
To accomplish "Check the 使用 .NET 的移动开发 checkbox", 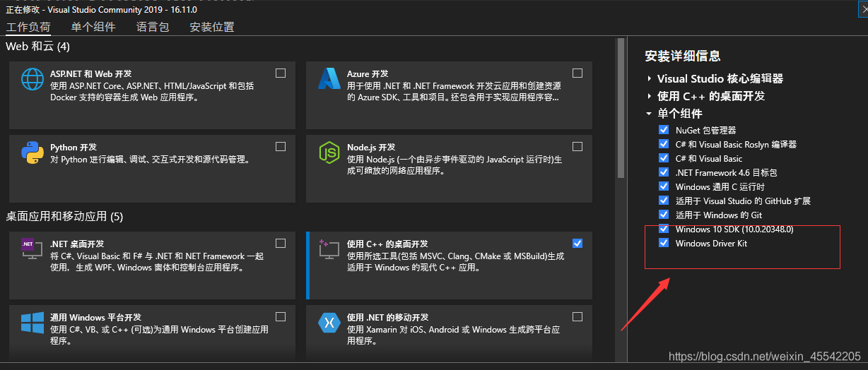I will tap(577, 316).
